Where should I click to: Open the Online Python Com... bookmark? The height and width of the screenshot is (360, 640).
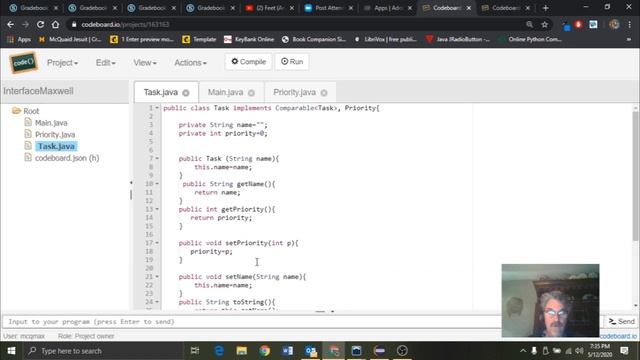click(530, 39)
